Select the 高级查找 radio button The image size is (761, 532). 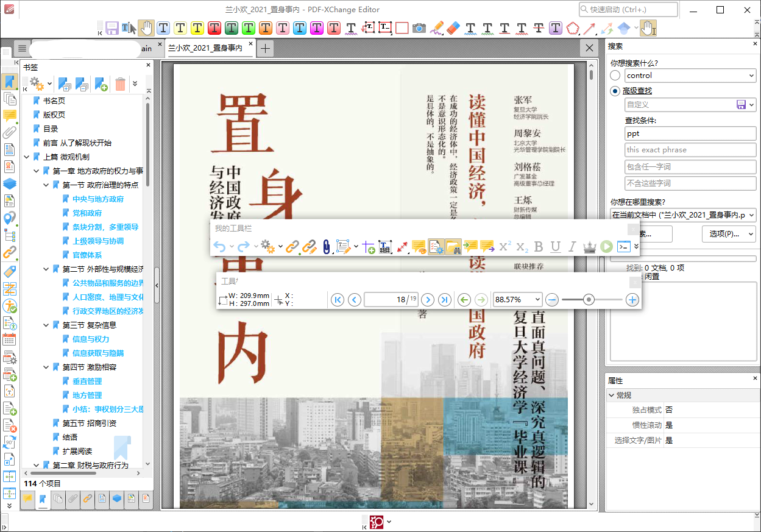[x=616, y=90]
